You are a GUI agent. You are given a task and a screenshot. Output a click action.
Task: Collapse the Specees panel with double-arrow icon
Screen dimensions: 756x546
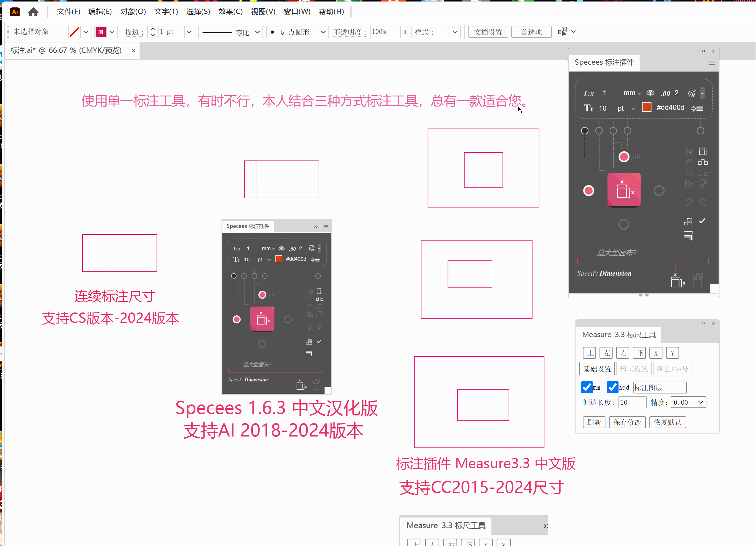coord(703,51)
